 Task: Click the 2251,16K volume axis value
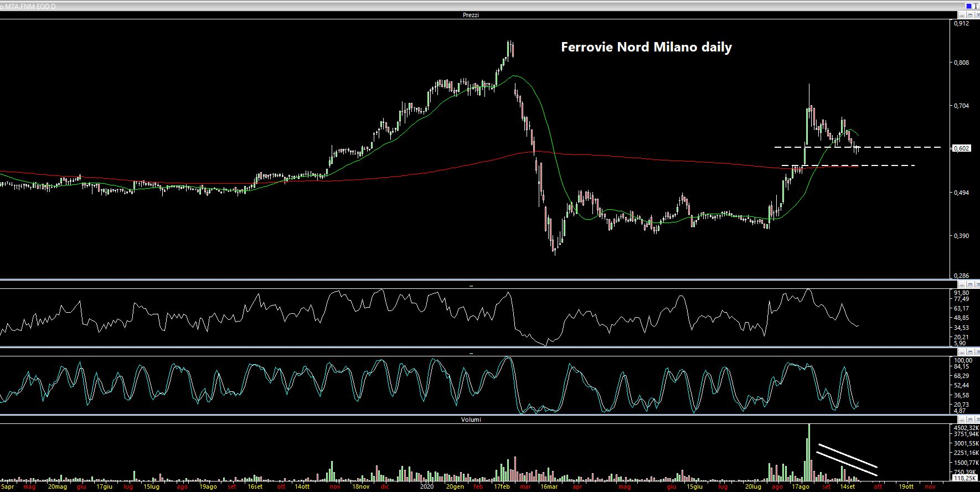pos(966,453)
